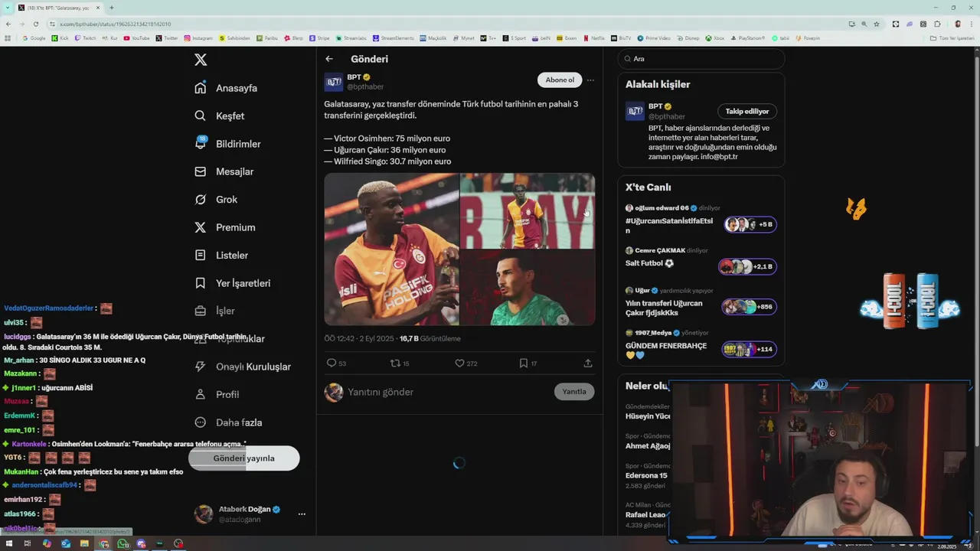Image resolution: width=980 pixels, height=551 pixels.
Task: Click the X logo in the sidebar
Action: 201,60
